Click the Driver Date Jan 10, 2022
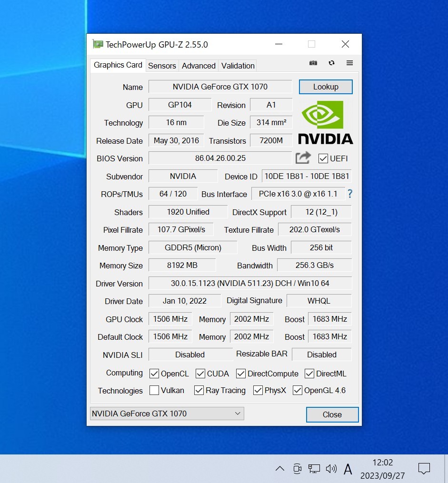The image size is (448, 483). click(x=185, y=301)
